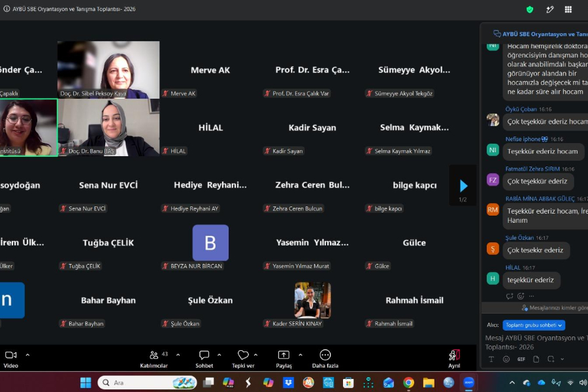Expand the Katılımcılar options arrow
This screenshot has height=392, width=588.
coord(178,355)
